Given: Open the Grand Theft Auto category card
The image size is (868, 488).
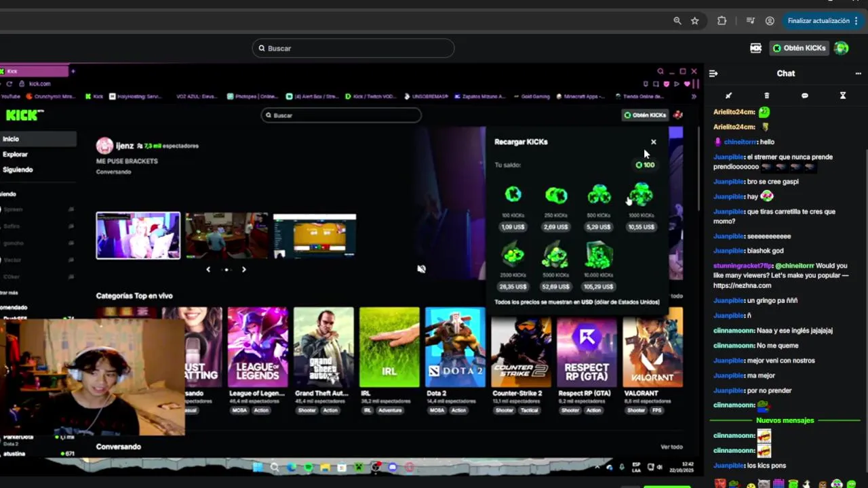Looking at the screenshot, I should [323, 347].
